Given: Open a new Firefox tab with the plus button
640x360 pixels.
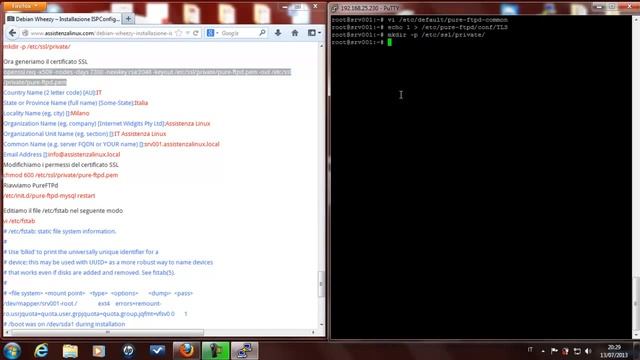Looking at the screenshot, I should [x=128, y=19].
